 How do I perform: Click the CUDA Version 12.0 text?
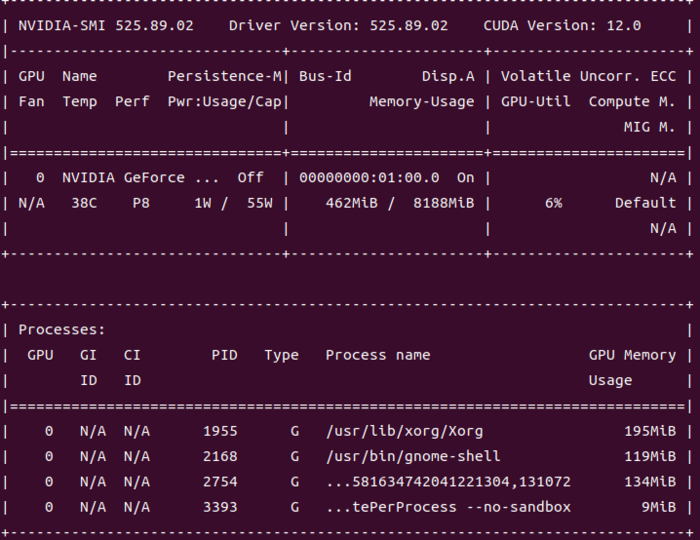[x=562, y=25]
